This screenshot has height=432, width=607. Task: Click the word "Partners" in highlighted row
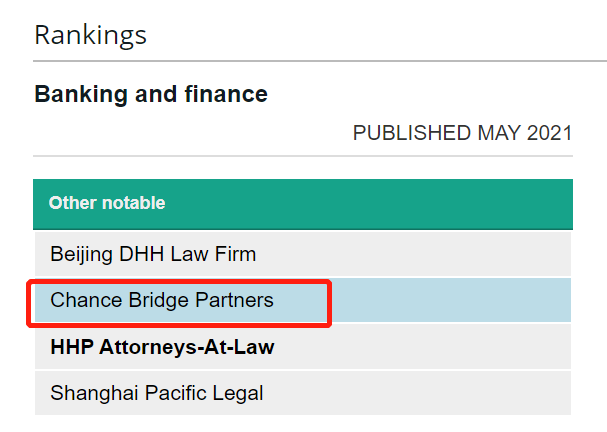[x=234, y=300]
